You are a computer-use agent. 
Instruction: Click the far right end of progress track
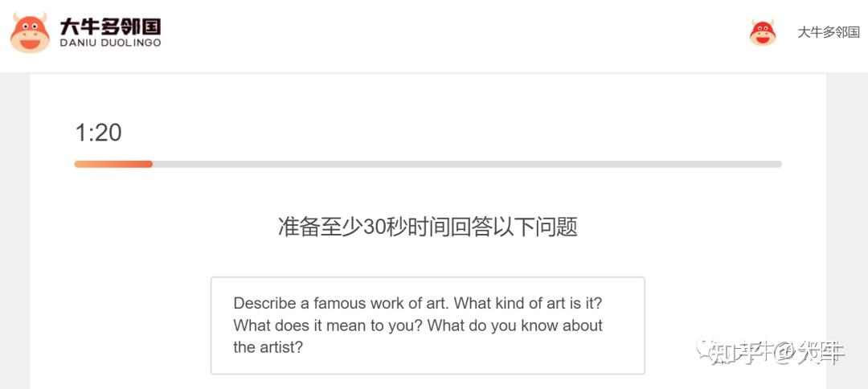(777, 164)
